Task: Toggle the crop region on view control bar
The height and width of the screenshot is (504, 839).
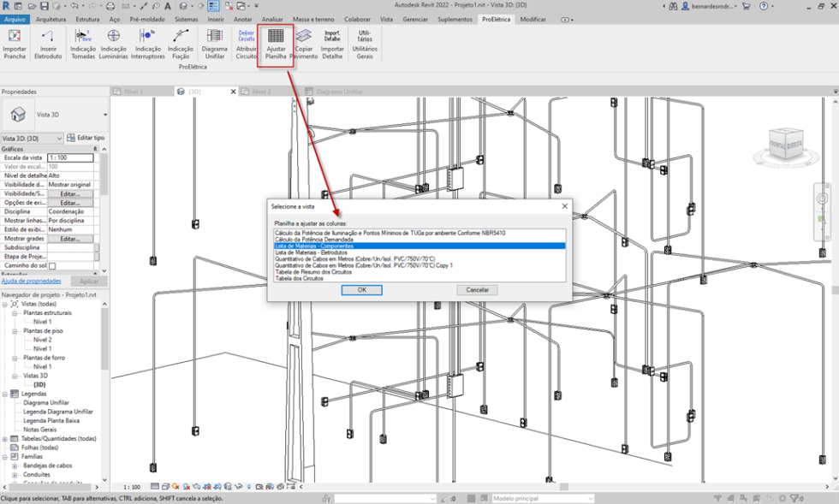Action: click(207, 485)
